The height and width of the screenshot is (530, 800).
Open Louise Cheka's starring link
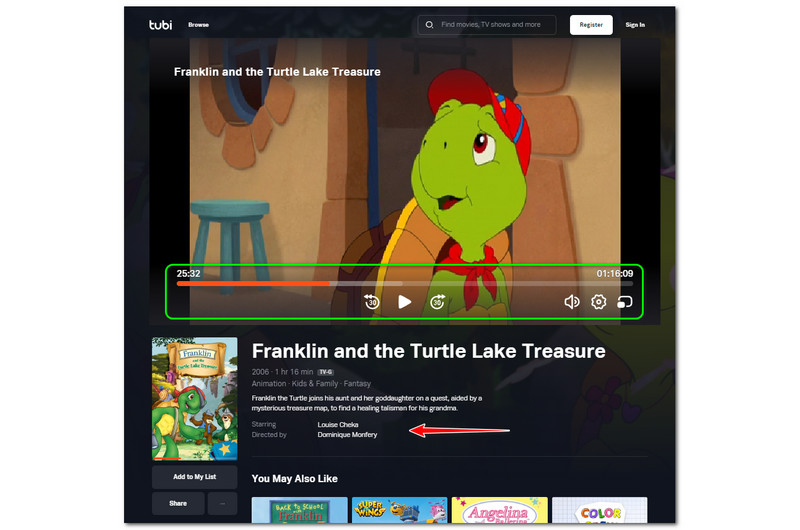(338, 424)
